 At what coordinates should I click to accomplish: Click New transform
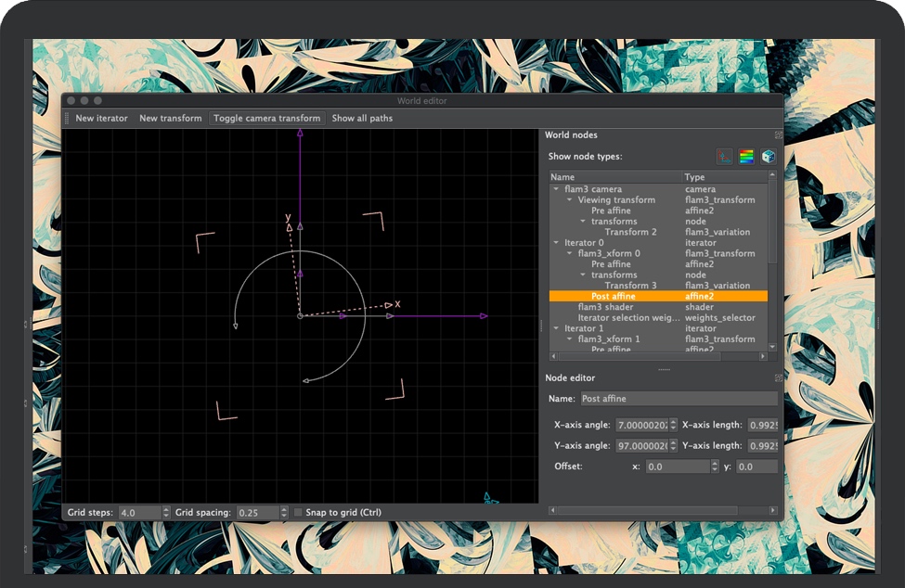(170, 118)
